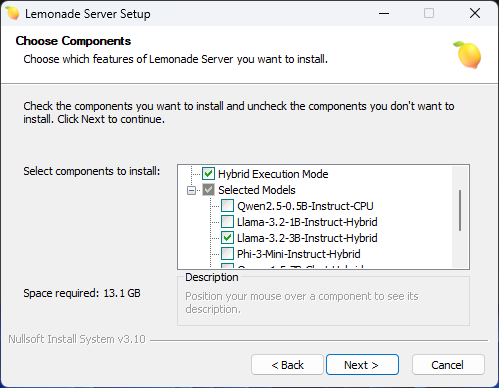Image resolution: width=499 pixels, height=388 pixels.
Task: Select Phi-3-Mini-Instruct-Hybrid row text
Action: [x=299, y=254]
